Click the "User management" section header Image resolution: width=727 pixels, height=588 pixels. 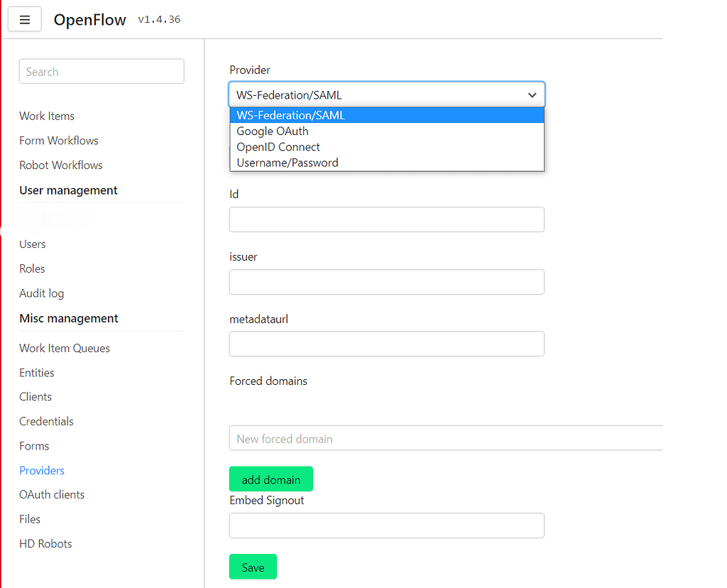pyautogui.click(x=68, y=190)
